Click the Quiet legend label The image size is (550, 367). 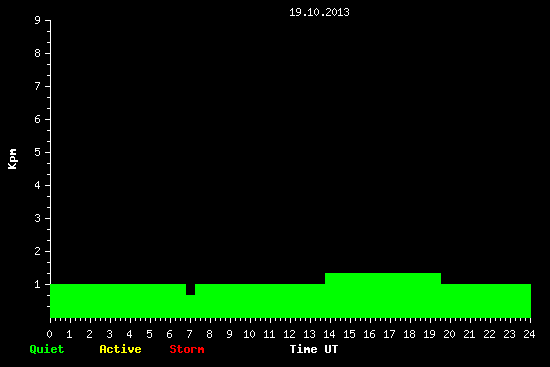tap(47, 349)
